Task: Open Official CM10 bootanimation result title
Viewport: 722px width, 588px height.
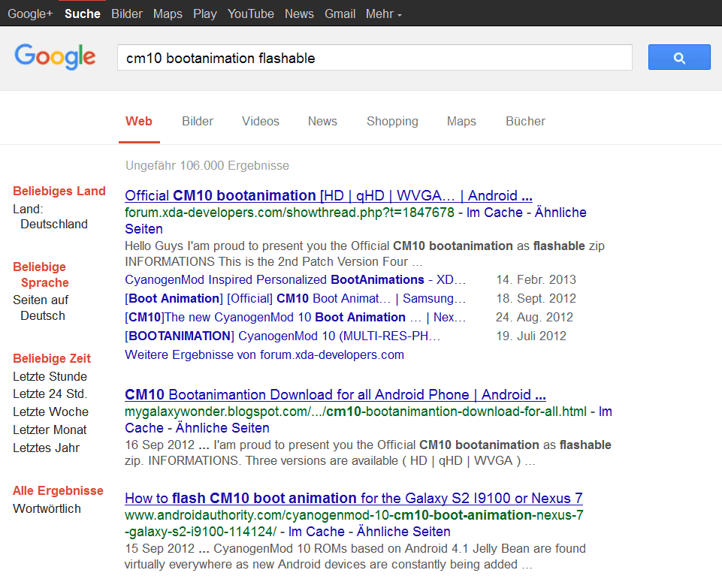Action: click(x=328, y=196)
